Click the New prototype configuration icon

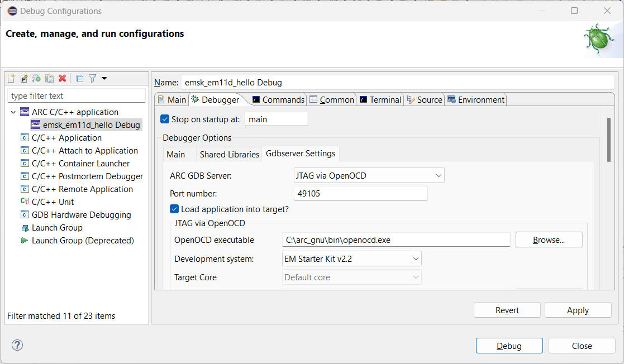point(24,78)
